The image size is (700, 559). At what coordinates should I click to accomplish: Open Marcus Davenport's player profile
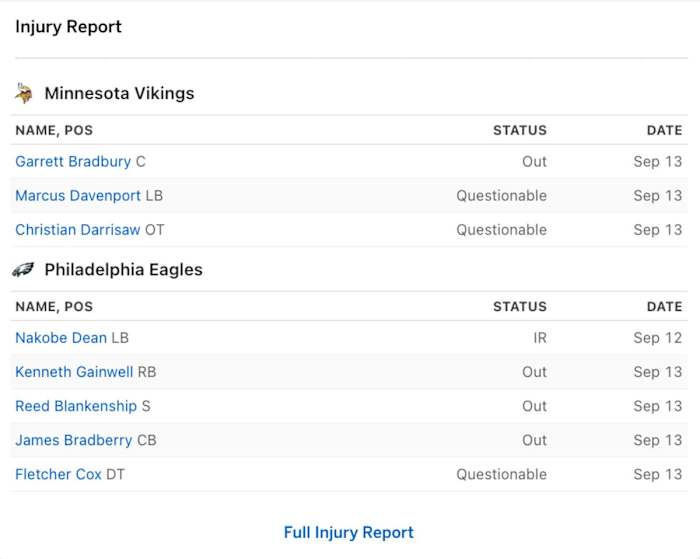coord(78,196)
